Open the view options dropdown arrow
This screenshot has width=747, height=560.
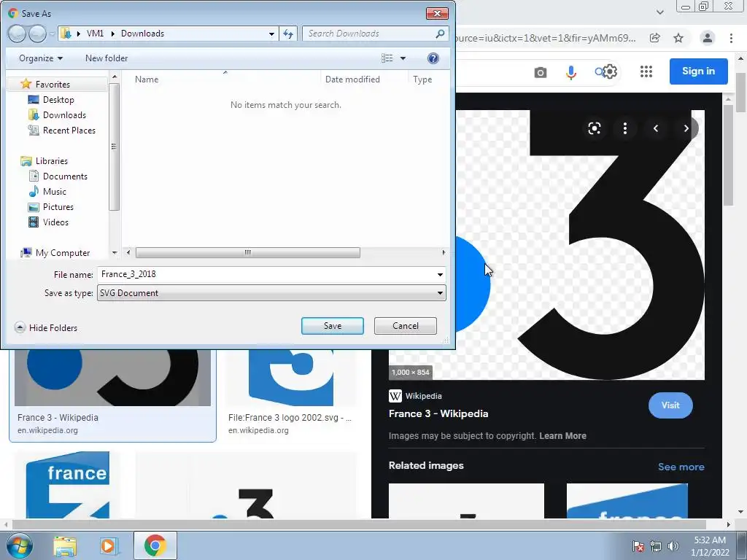(403, 58)
